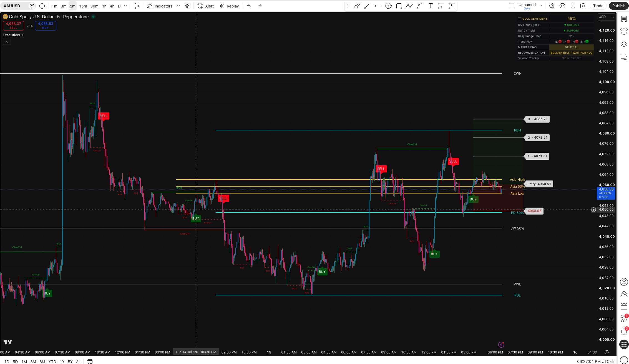
Task: Click the timezone clock 06:27:01 PM UTC-5
Action: pos(595,362)
